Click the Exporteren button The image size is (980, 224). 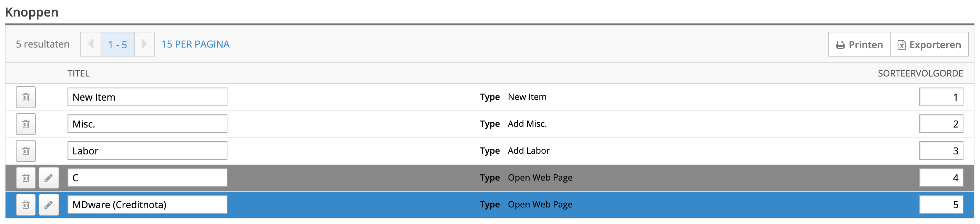[x=929, y=44]
